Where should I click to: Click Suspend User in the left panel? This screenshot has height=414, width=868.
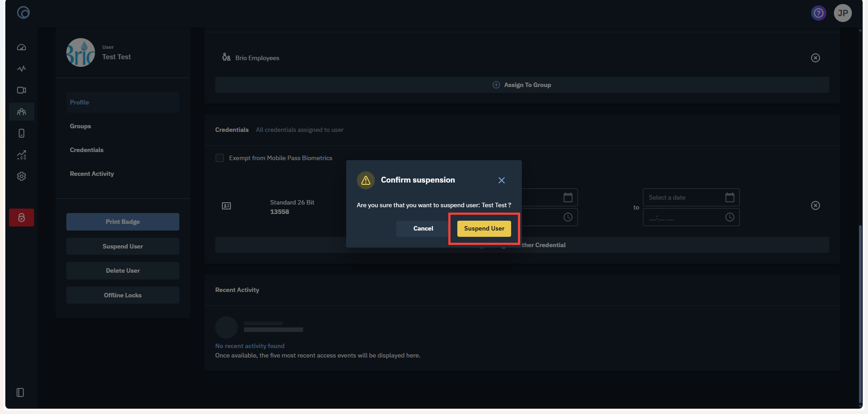(123, 246)
